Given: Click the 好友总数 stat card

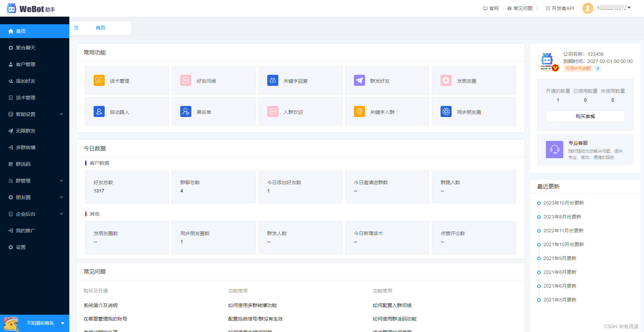Looking at the screenshot, I should (127, 187).
